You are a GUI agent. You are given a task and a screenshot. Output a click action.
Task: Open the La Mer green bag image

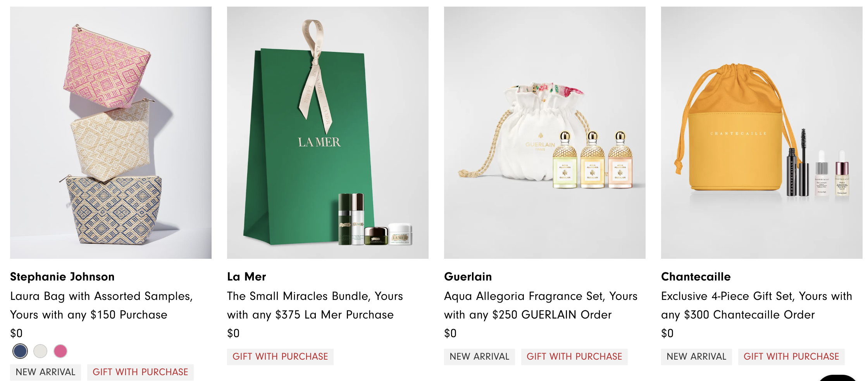tap(328, 133)
